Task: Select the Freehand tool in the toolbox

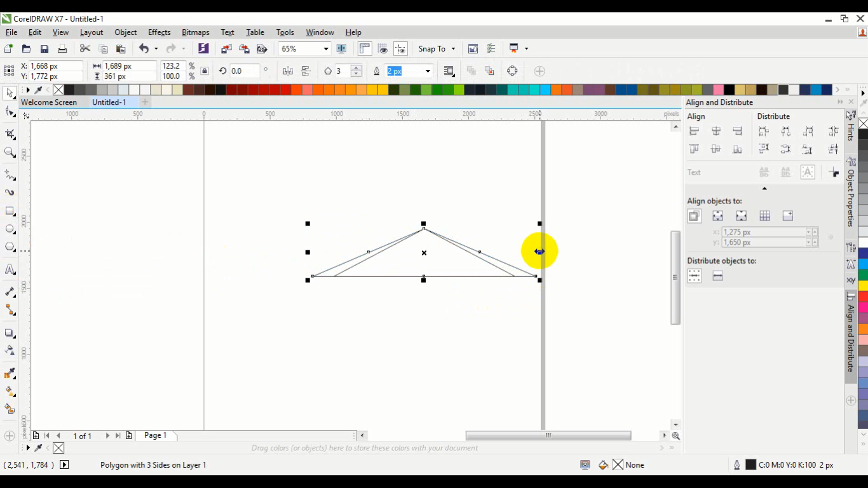Action: coord(10,174)
